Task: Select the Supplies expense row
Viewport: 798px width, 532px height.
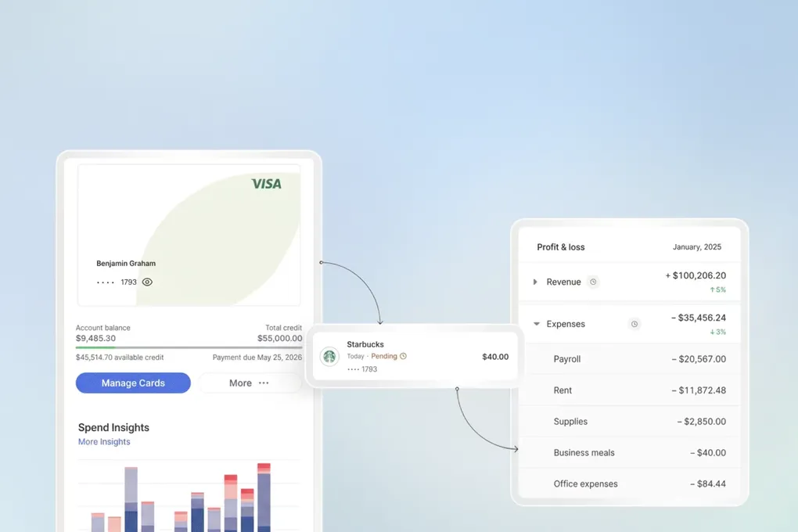Action: [629, 422]
